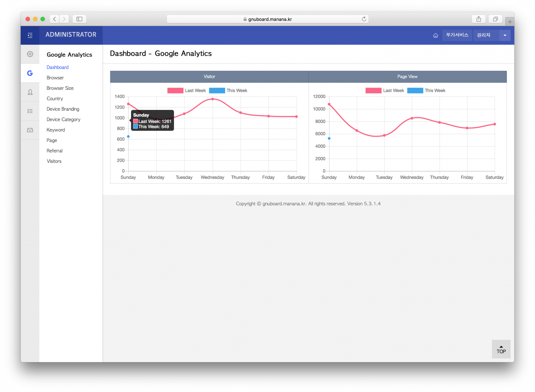535x392 pixels.
Task: Open the board list icon section
Action: [30, 111]
